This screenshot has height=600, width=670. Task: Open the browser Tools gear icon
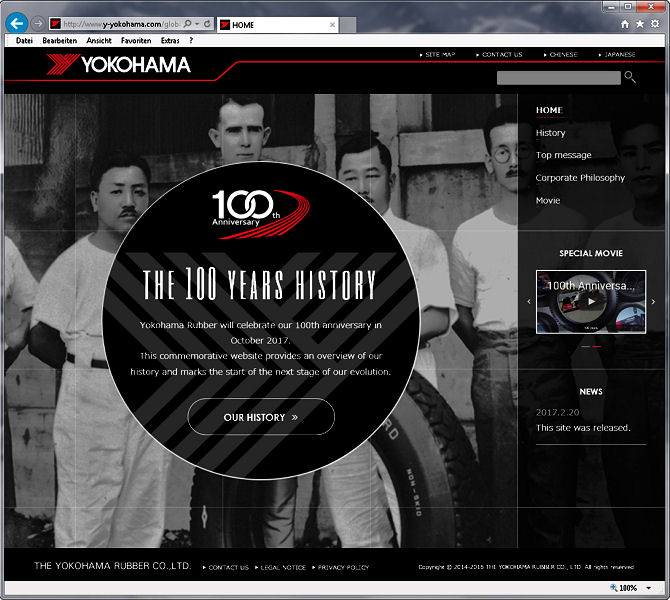655,24
